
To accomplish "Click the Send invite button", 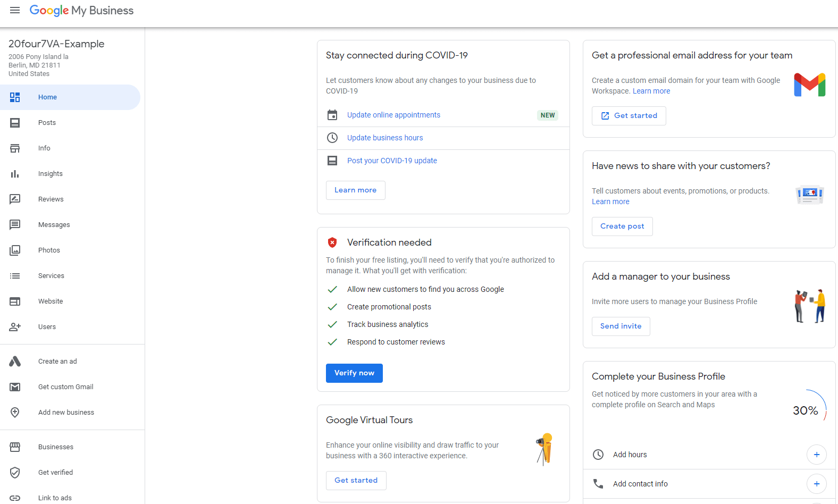I will (621, 326).
